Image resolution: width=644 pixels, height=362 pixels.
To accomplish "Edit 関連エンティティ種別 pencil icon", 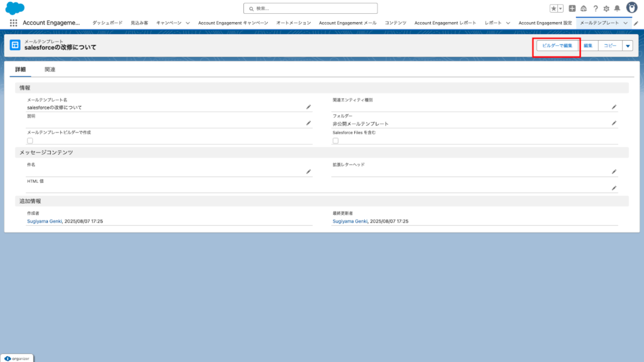I will (x=614, y=107).
